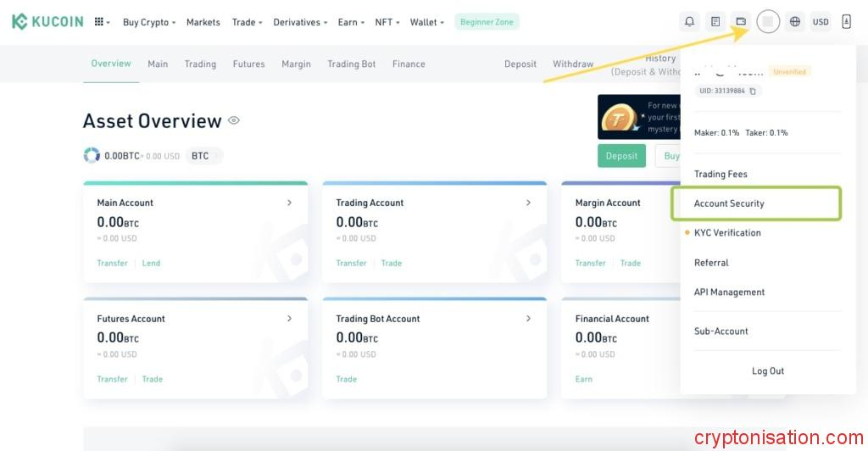This screenshot has height=451, width=868.
Task: Open the apps grid menu icon
Action: click(x=100, y=22)
